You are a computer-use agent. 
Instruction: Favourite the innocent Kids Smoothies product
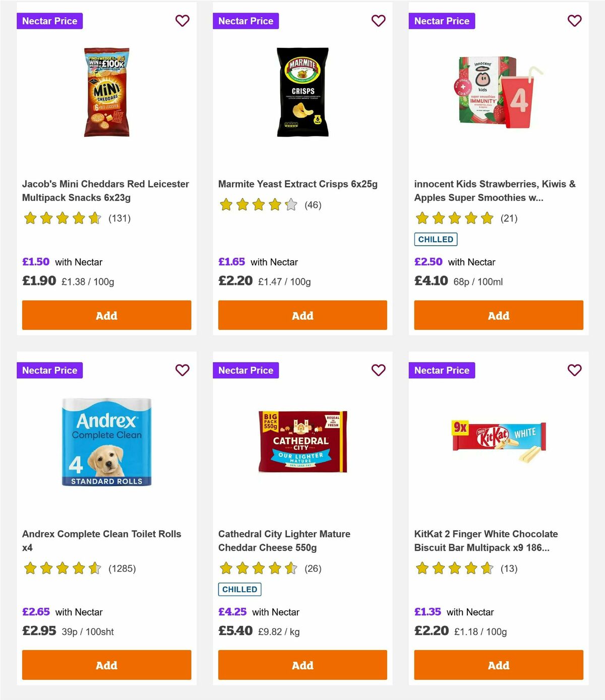[574, 21]
